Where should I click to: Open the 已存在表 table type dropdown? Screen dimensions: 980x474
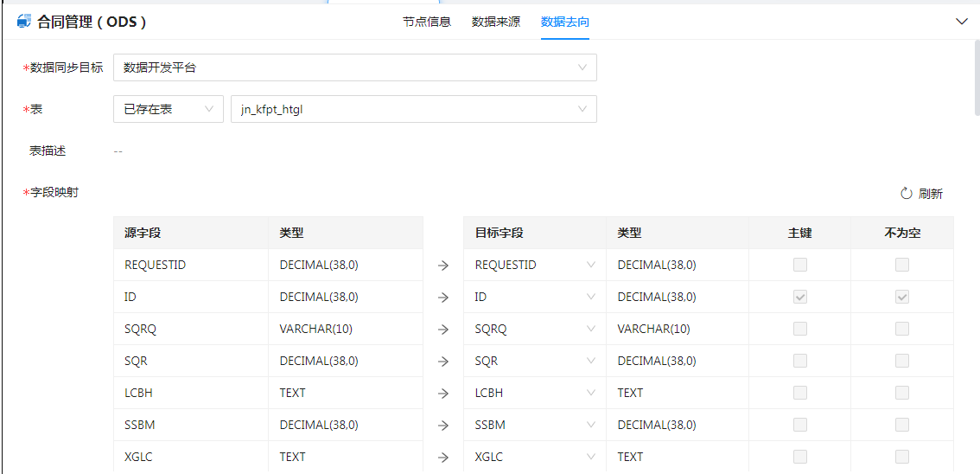[168, 109]
